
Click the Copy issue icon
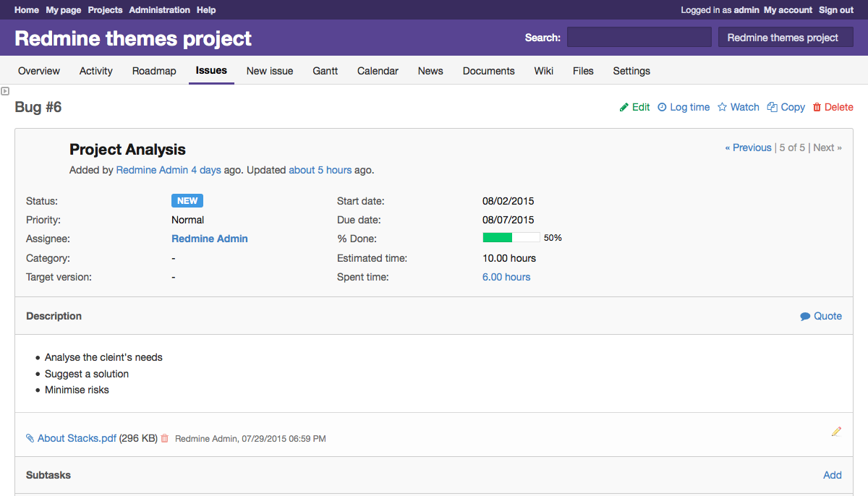click(773, 106)
